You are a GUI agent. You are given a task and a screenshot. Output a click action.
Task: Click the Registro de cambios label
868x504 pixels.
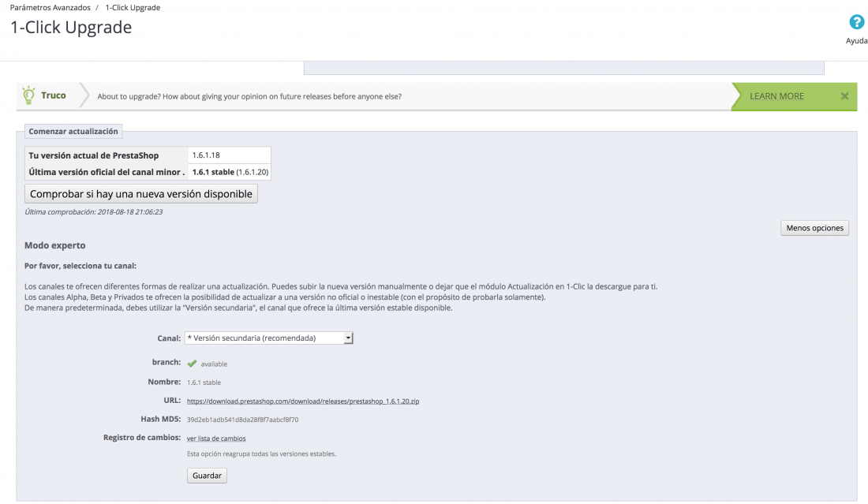coord(142,437)
